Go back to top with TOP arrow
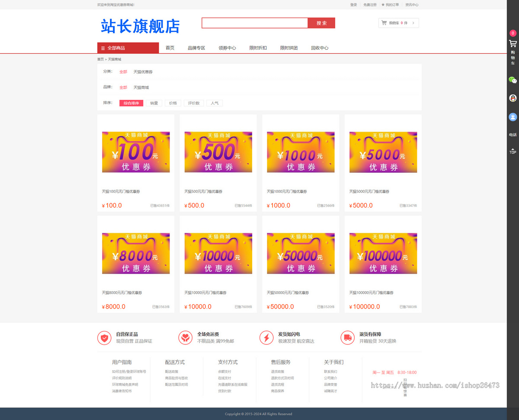The width and height of the screenshot is (519, 420). (x=513, y=151)
